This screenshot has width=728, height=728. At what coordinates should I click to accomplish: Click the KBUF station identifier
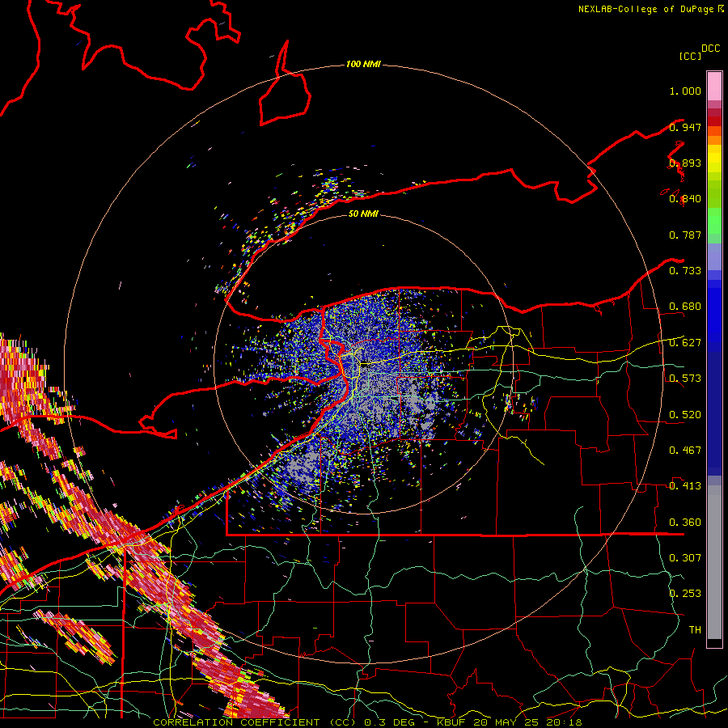click(x=451, y=722)
